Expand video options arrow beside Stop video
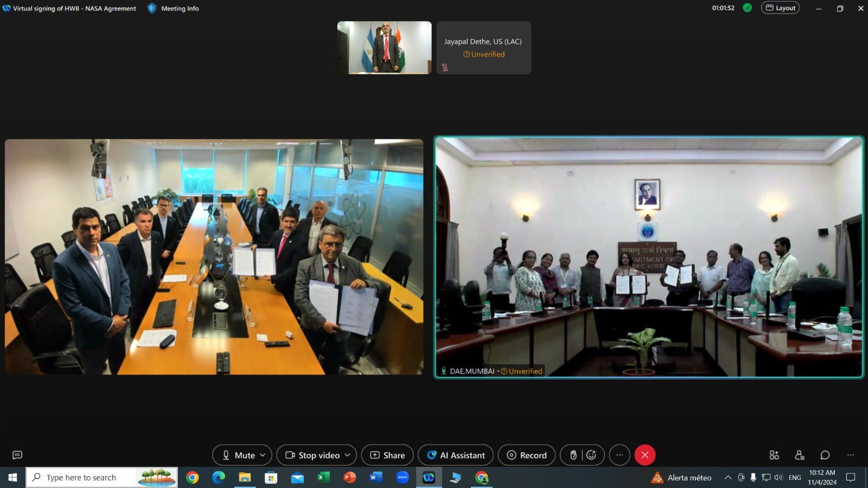This screenshot has width=868, height=488. [x=348, y=455]
